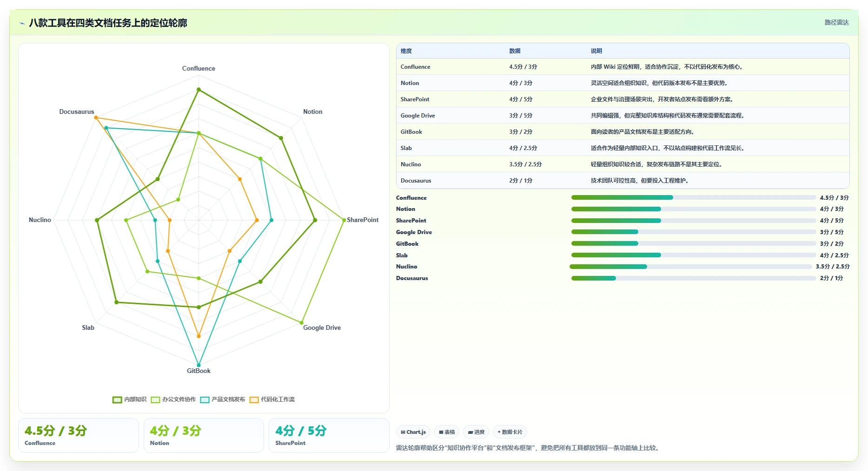Select the Confluence progress bar
The width and height of the screenshot is (868, 471).
[x=694, y=197]
